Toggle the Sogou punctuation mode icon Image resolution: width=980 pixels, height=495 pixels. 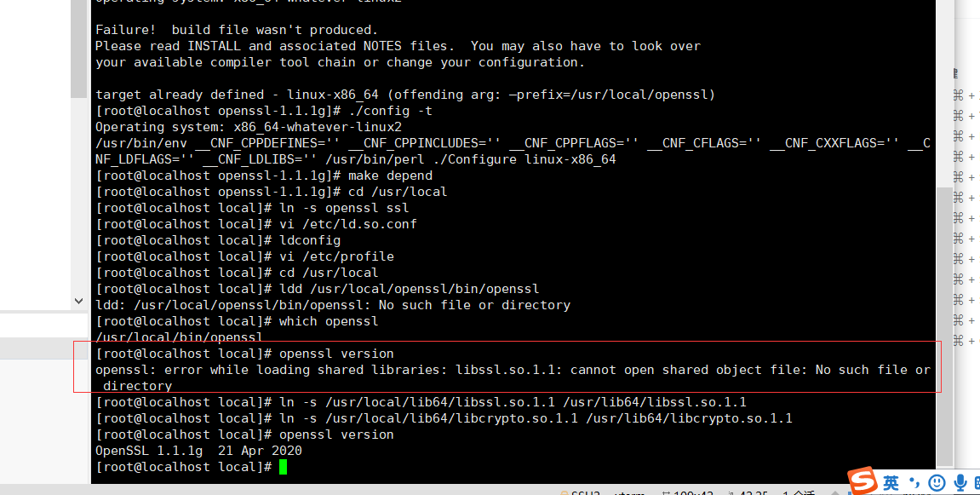(x=914, y=482)
